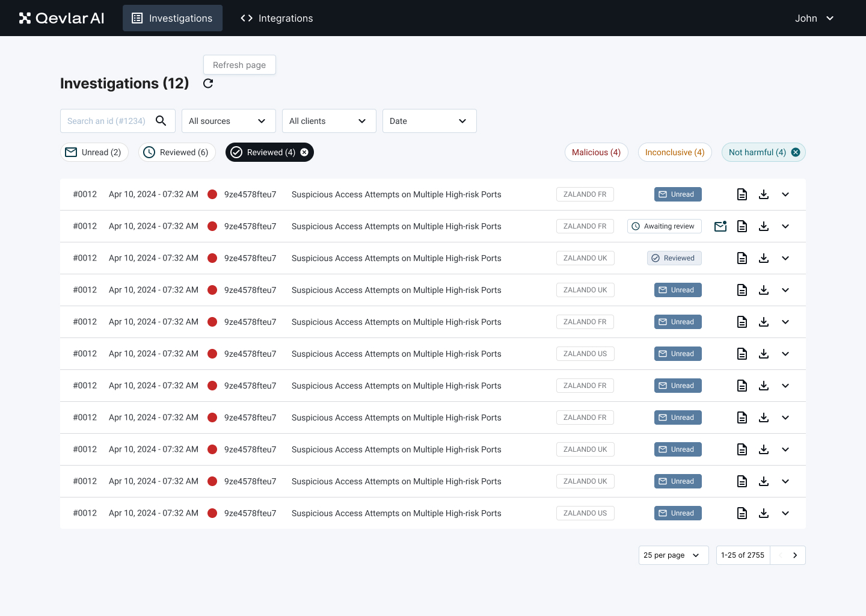Click the Refresh page button
The width and height of the screenshot is (866, 616).
click(x=239, y=64)
